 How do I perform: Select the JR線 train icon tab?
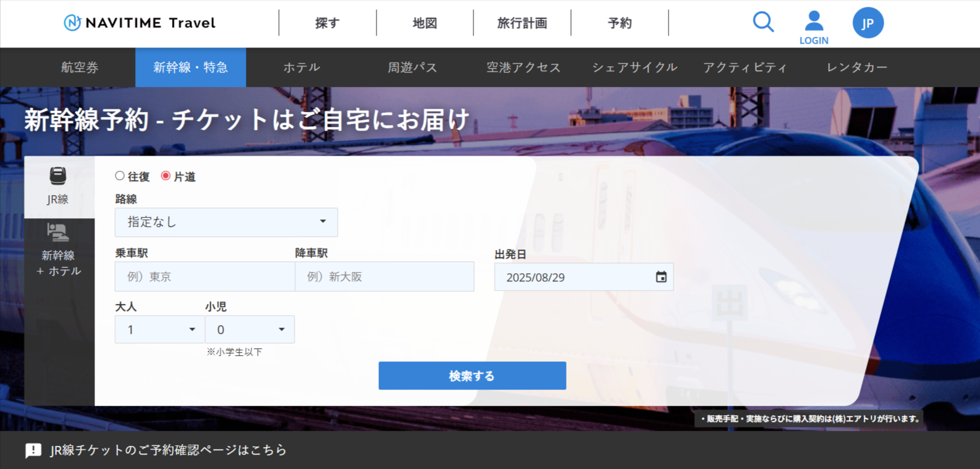[x=58, y=186]
